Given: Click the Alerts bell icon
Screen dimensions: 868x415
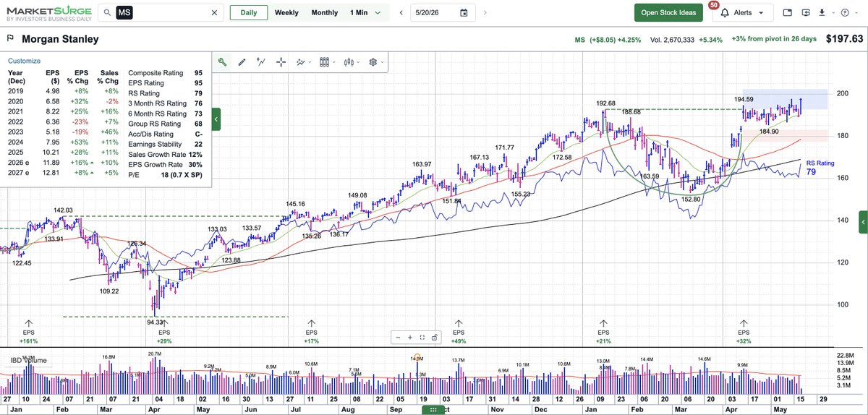Looking at the screenshot, I should tap(726, 13).
